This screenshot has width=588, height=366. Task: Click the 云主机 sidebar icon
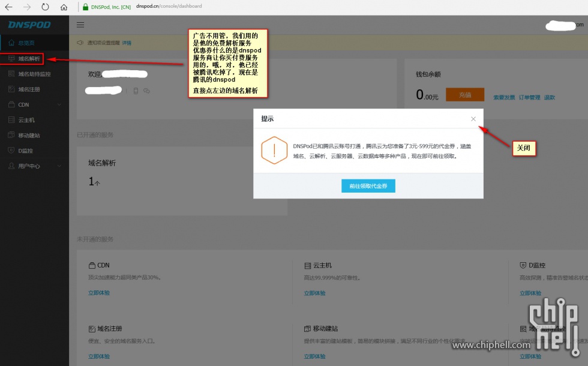(11, 120)
